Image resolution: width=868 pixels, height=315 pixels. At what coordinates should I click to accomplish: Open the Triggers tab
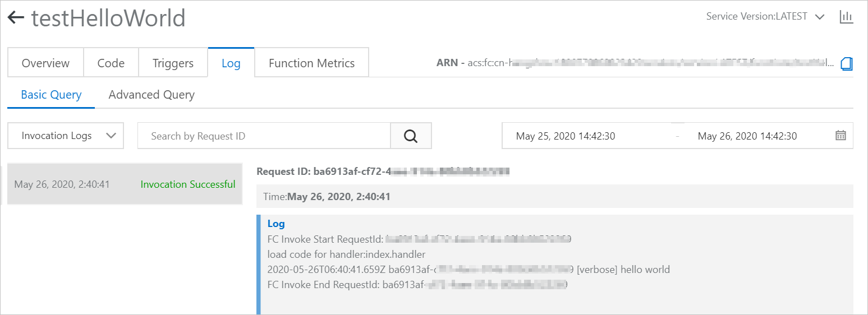pos(173,63)
